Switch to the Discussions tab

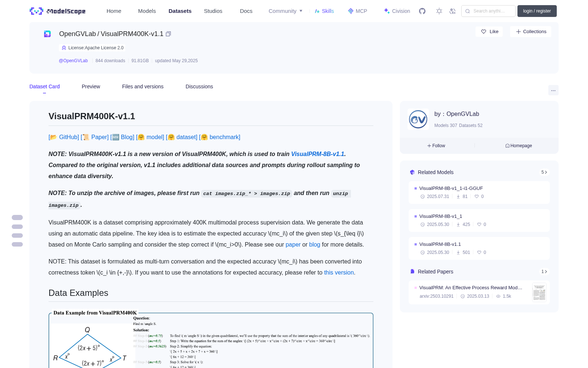pyautogui.click(x=199, y=86)
